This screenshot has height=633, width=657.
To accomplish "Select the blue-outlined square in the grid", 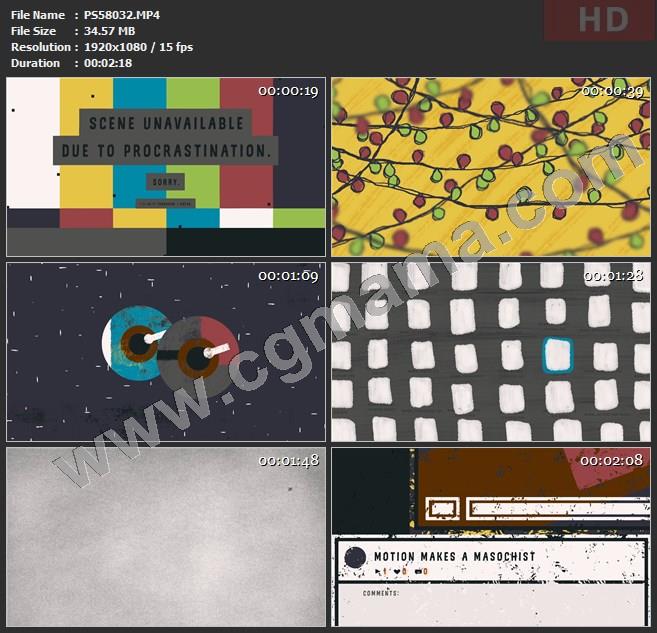I will (557, 354).
